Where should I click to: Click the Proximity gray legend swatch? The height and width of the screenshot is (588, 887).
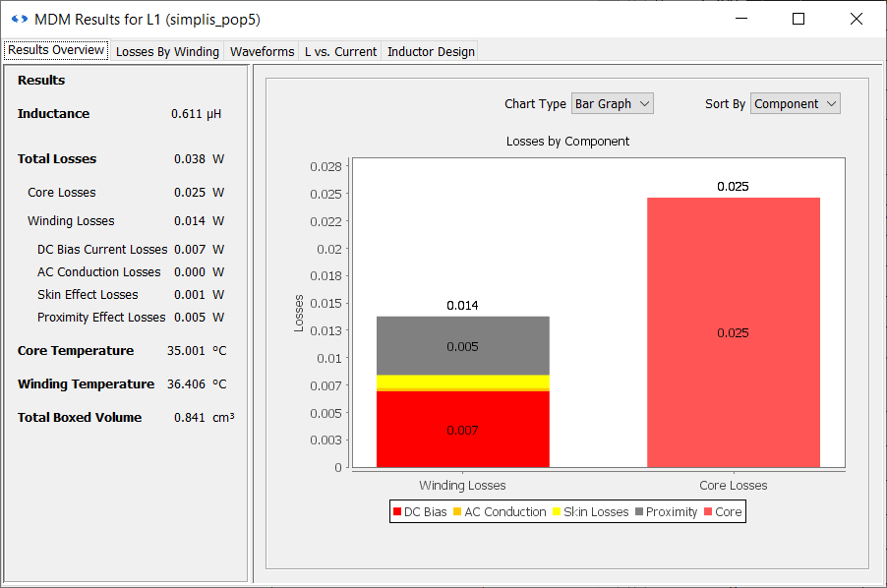coord(639,512)
